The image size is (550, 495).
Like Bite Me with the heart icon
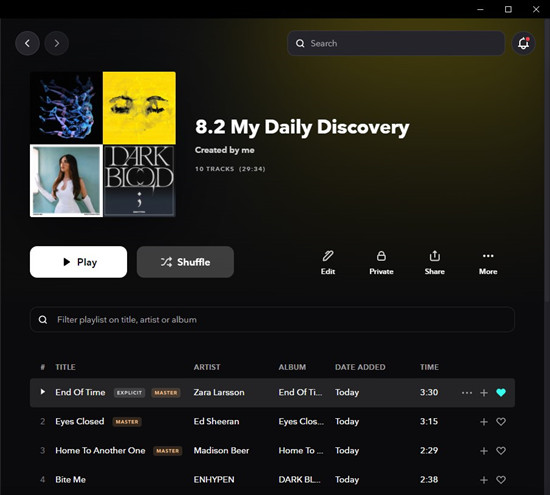click(x=501, y=480)
